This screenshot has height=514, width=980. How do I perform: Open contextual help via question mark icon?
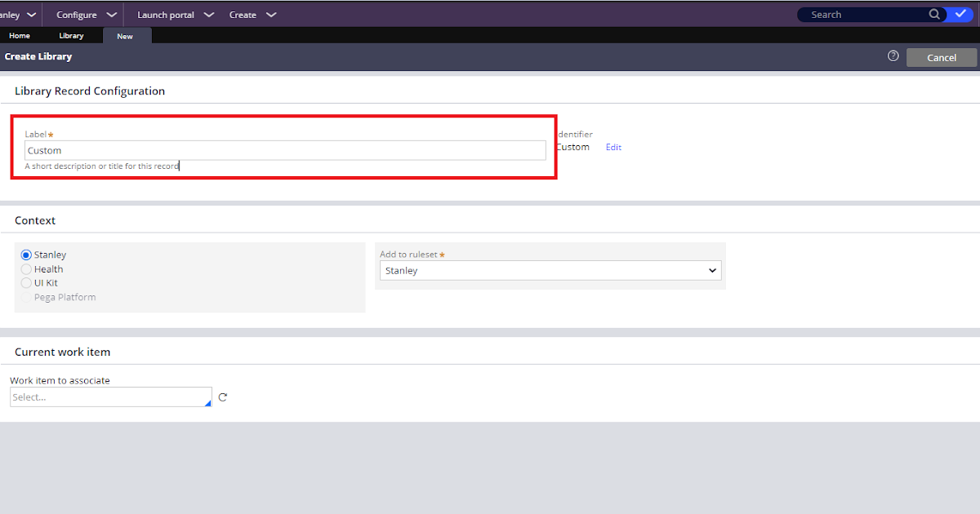[x=893, y=56]
